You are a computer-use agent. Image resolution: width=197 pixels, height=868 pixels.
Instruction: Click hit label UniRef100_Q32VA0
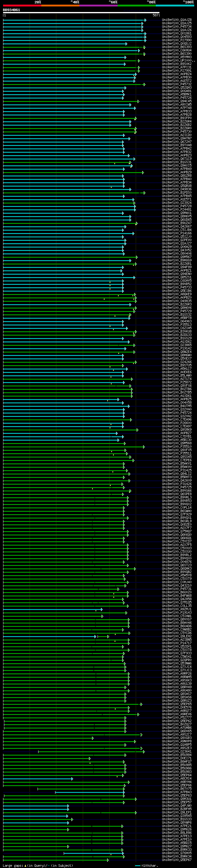click(177, 410)
